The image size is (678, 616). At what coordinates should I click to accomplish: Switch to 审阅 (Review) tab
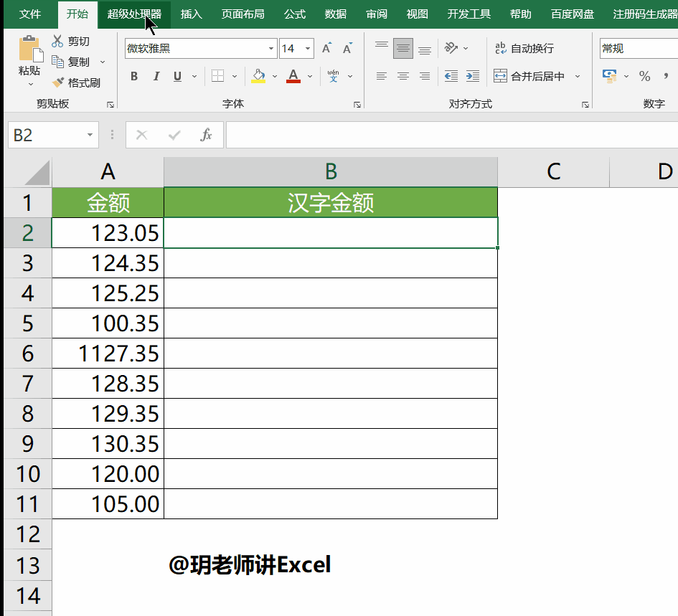(x=377, y=14)
